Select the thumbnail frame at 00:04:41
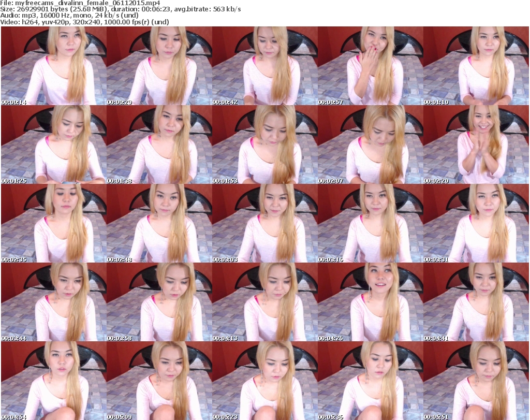530x420 pixels. (x=476, y=301)
